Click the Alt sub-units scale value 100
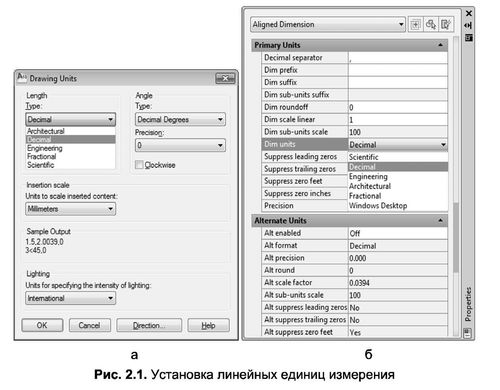This screenshot has height=390, width=500. pos(398,295)
